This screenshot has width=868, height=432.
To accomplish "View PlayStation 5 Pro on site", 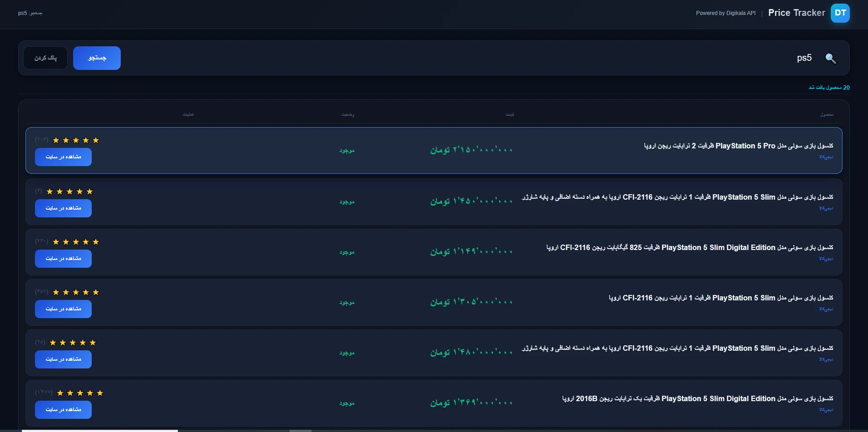I will click(x=63, y=157).
